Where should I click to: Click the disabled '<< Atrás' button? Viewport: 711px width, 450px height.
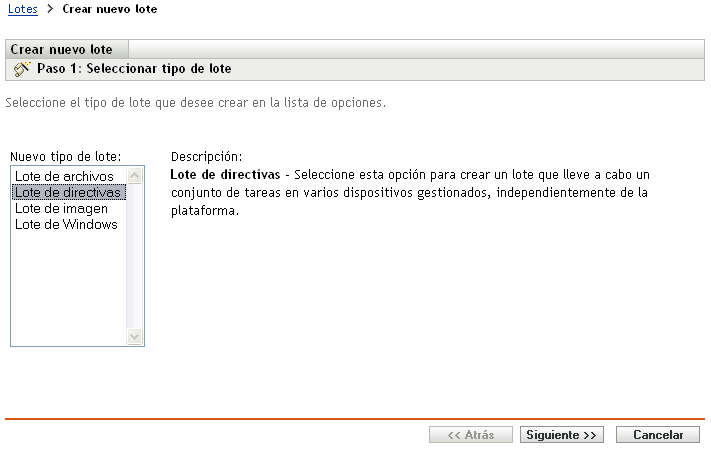tap(470, 435)
